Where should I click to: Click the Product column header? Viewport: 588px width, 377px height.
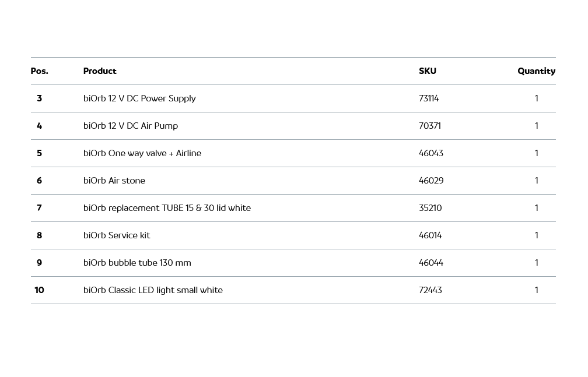coord(100,71)
